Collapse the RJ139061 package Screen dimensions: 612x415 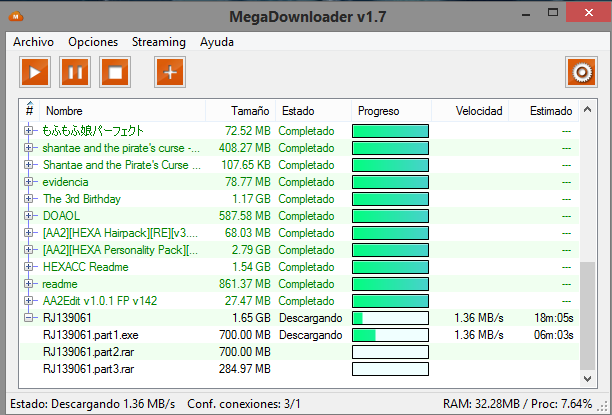pyautogui.click(x=28, y=317)
